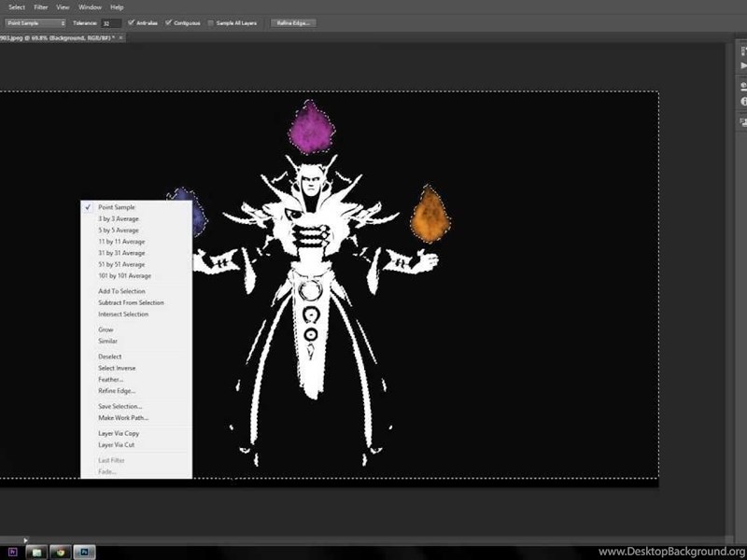Click the status bar arrow below canvas
Viewport: 747px width, 560px height.
click(26, 540)
